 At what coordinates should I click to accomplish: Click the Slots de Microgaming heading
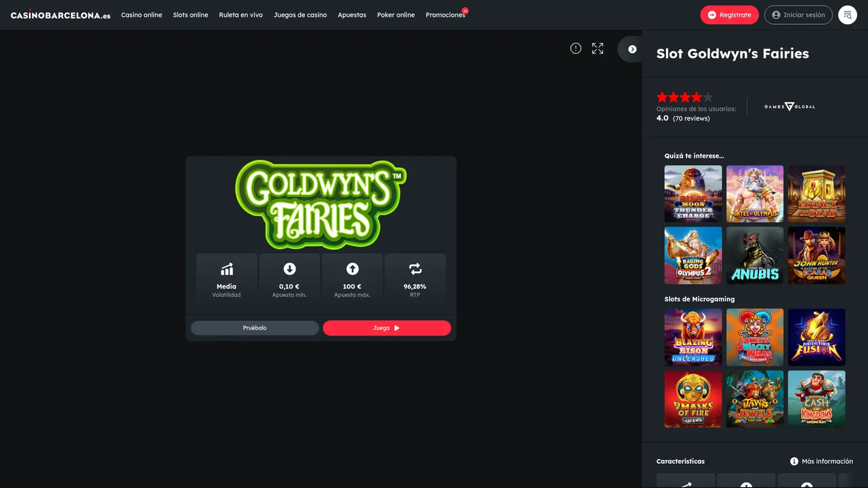700,299
